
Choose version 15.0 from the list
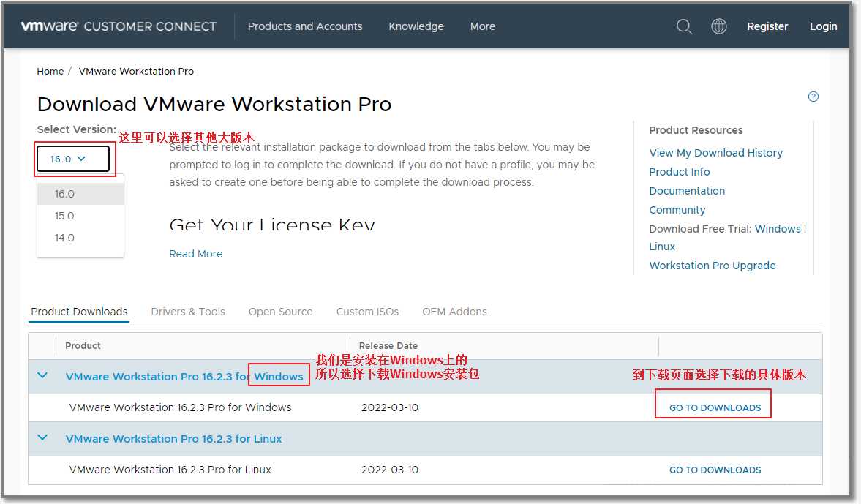click(x=80, y=216)
